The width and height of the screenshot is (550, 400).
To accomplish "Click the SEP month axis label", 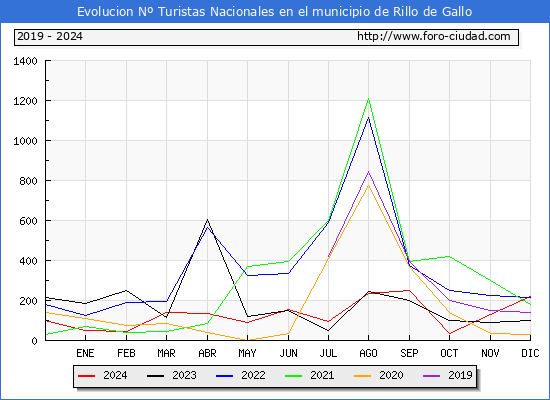I will (409, 353).
